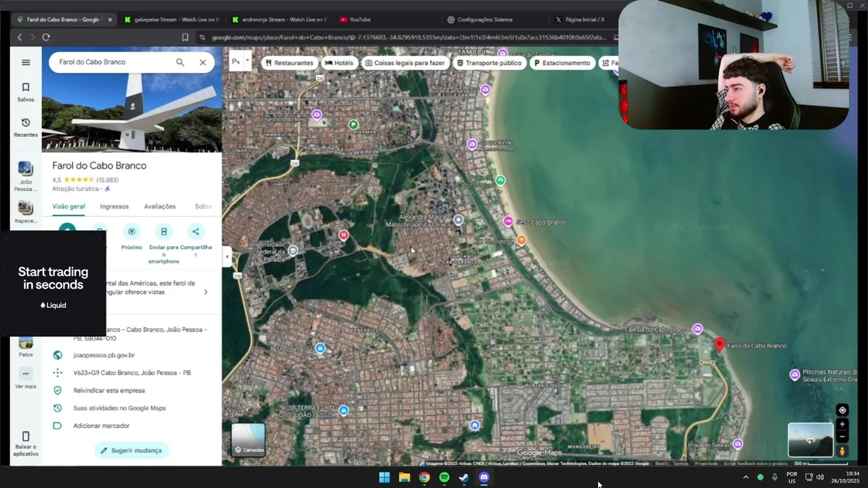868x488 pixels.
Task: Switch to Ingressos tab
Action: pyautogui.click(x=114, y=207)
